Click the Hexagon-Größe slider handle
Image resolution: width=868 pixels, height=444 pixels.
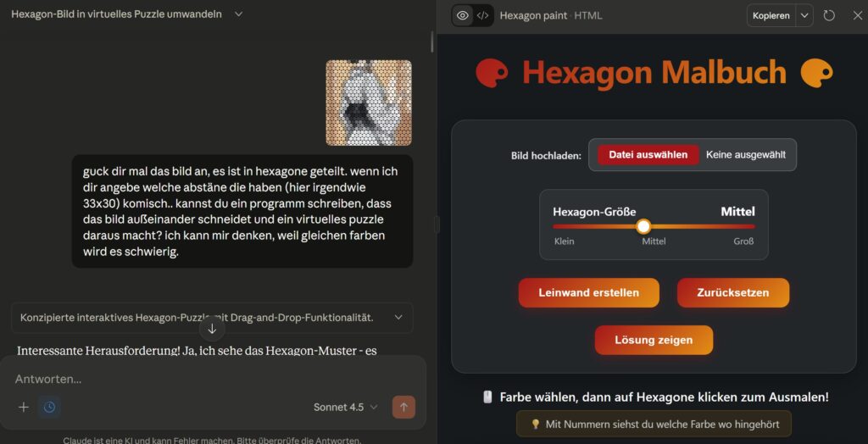tap(643, 226)
